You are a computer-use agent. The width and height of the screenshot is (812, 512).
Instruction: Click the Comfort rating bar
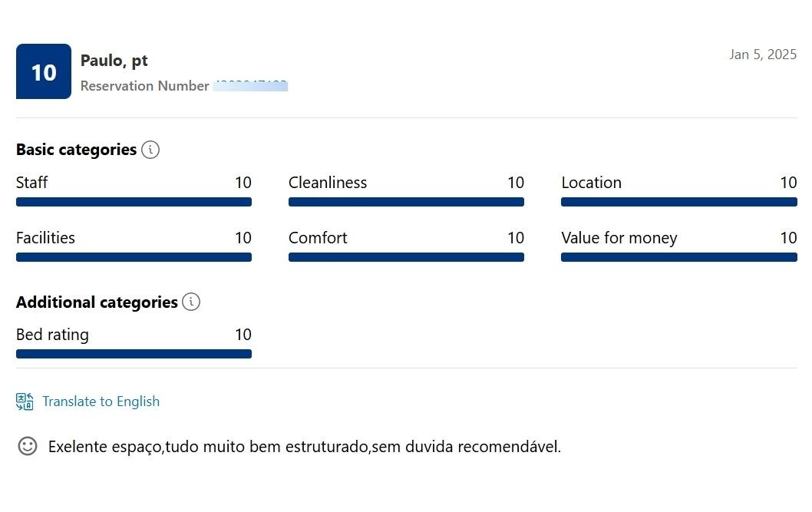click(406, 257)
